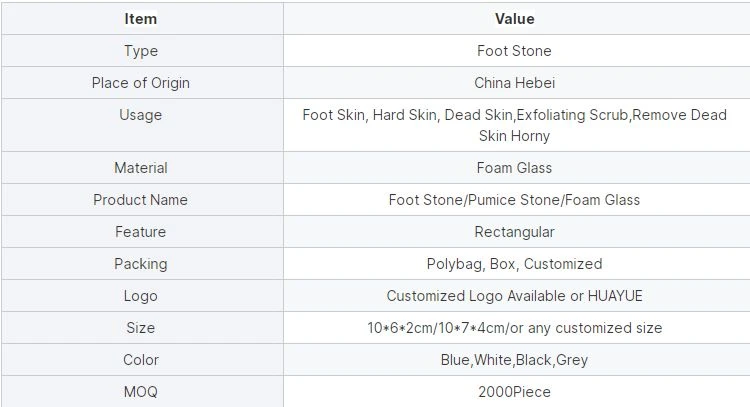Click the Rectangular feature value

click(515, 232)
